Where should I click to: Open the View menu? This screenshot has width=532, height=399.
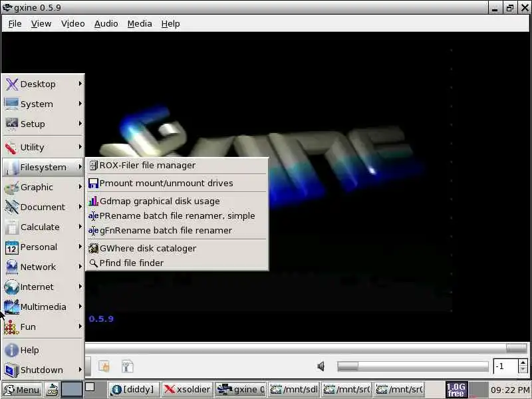[x=41, y=24]
